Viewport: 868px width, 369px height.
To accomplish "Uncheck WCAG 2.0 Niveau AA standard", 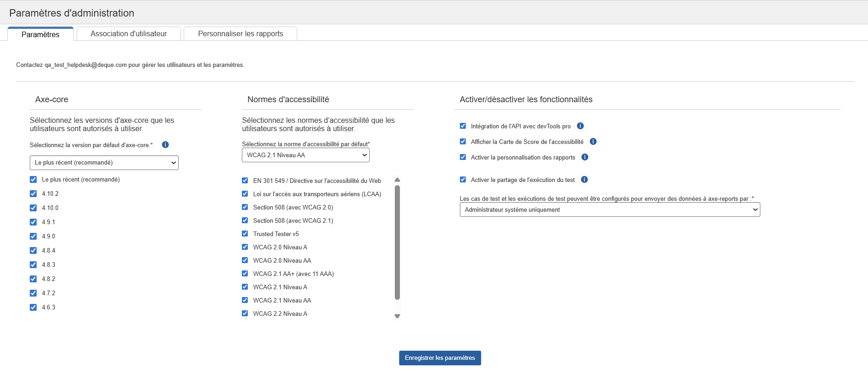I will pyautogui.click(x=245, y=260).
